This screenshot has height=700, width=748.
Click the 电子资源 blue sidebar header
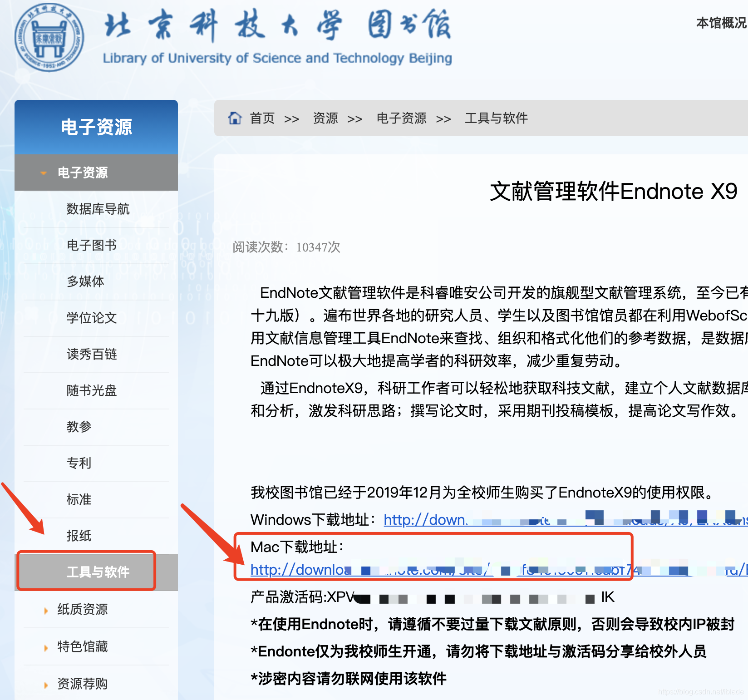pos(96,127)
